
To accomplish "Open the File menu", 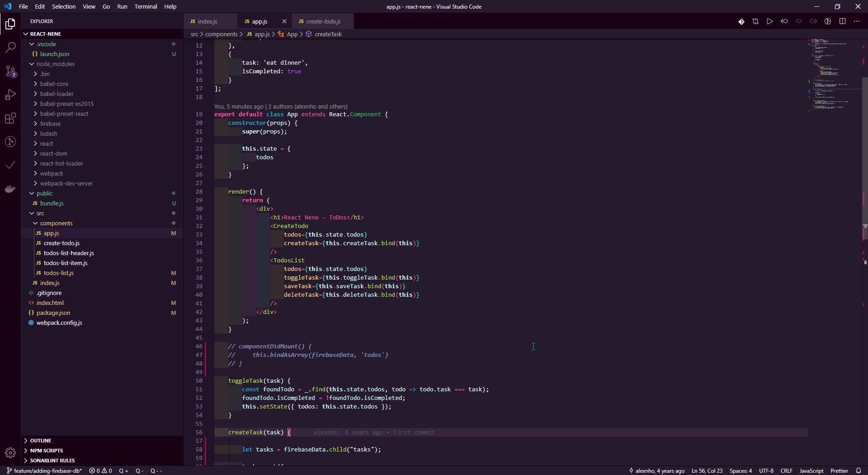I will pos(23,6).
